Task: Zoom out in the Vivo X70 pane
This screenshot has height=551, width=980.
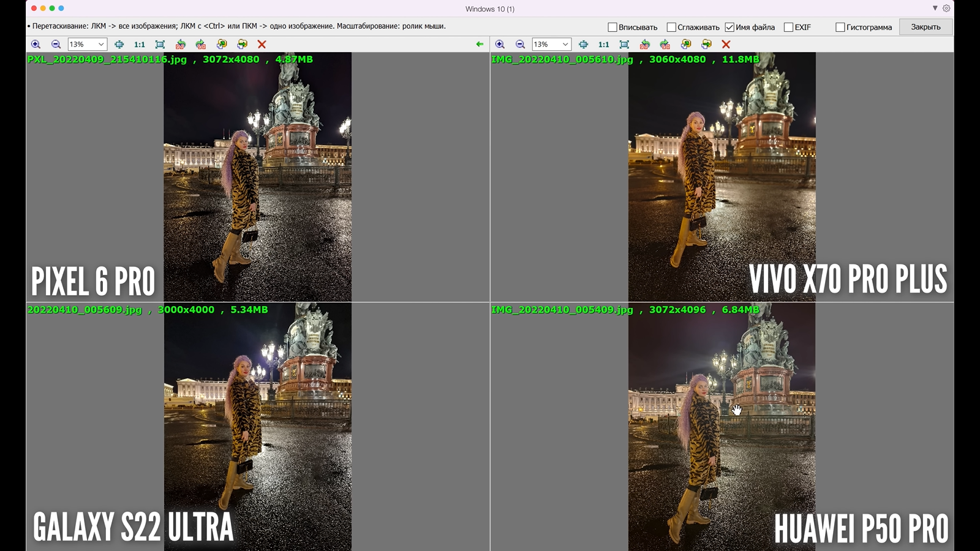Action: [x=520, y=44]
